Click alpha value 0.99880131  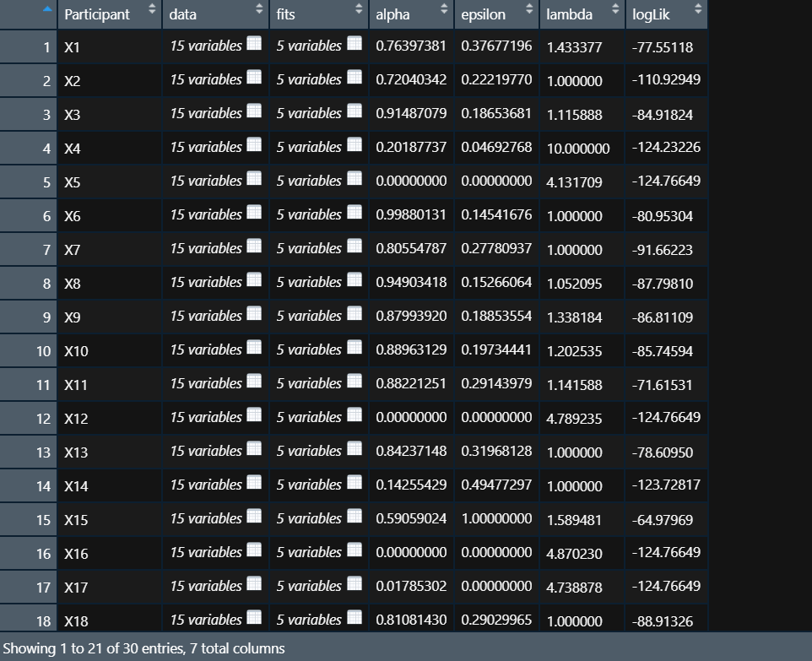411,214
